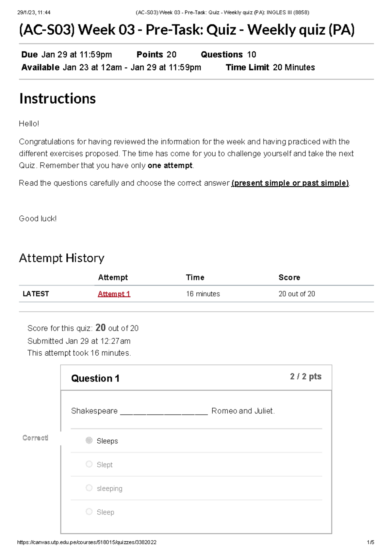Click the Instructions heading
Screen dimensions: 392x555
click(x=57, y=99)
